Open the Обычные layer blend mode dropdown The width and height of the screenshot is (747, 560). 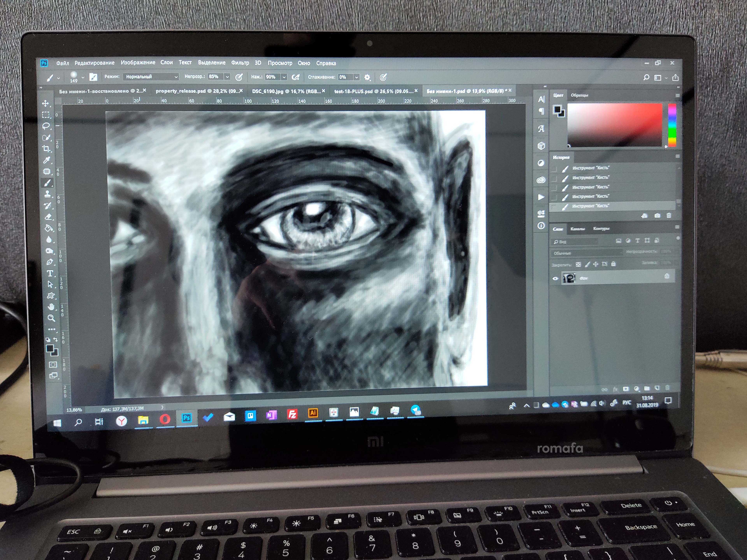pyautogui.click(x=587, y=253)
